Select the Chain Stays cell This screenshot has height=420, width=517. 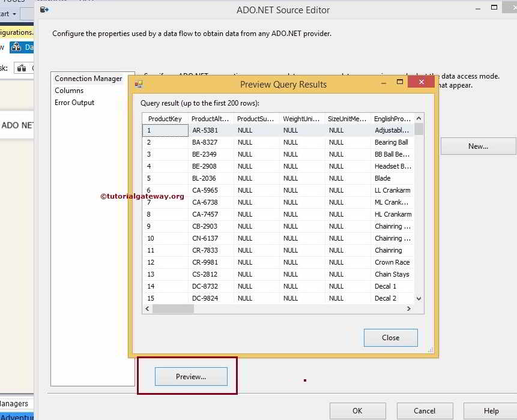pos(392,274)
